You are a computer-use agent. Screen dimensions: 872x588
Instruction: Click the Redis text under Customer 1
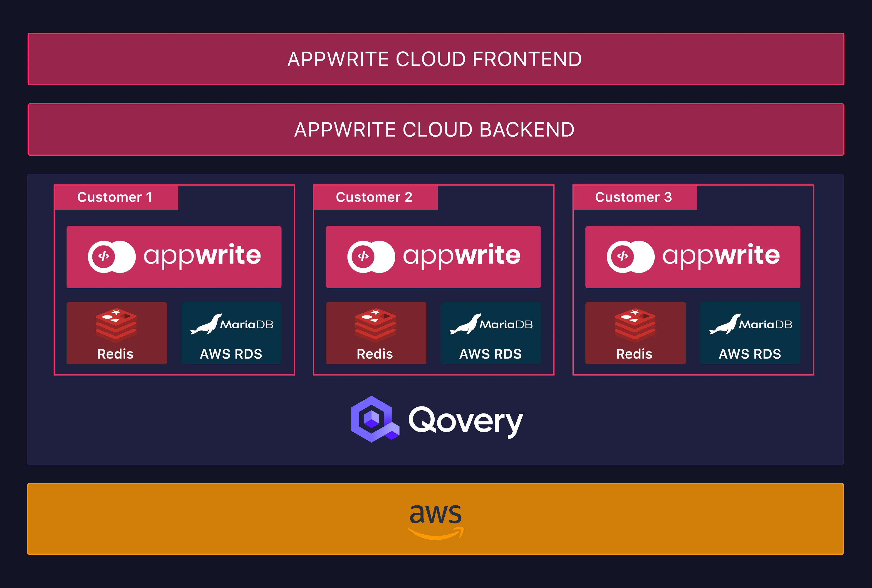tap(116, 354)
